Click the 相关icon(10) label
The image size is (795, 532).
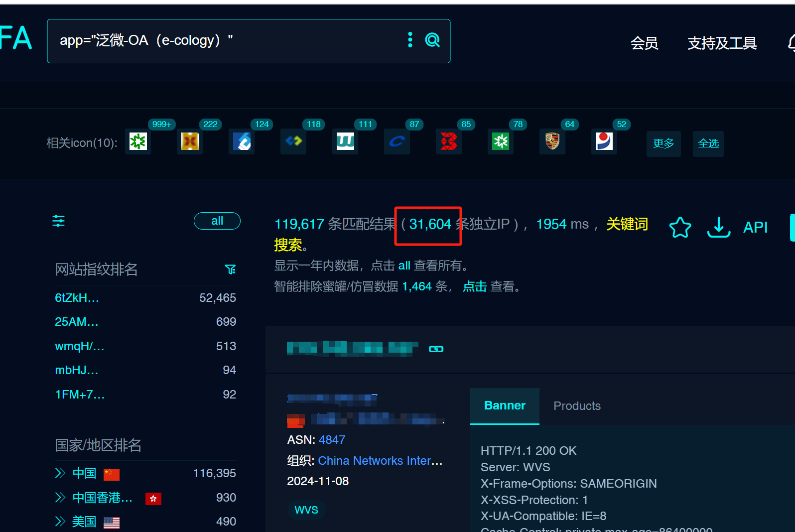pyautogui.click(x=82, y=143)
